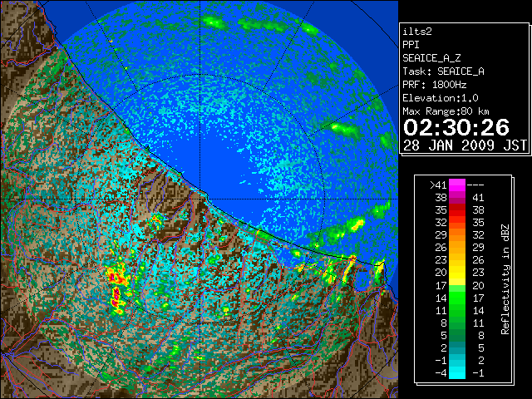Select the 'SEAICE_A_Z' product name text
The height and width of the screenshot is (399, 532).
pyautogui.click(x=431, y=58)
